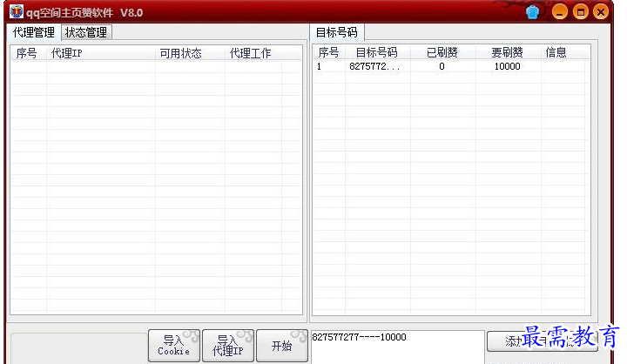
Task: Close the window with the X button
Action: [601, 12]
